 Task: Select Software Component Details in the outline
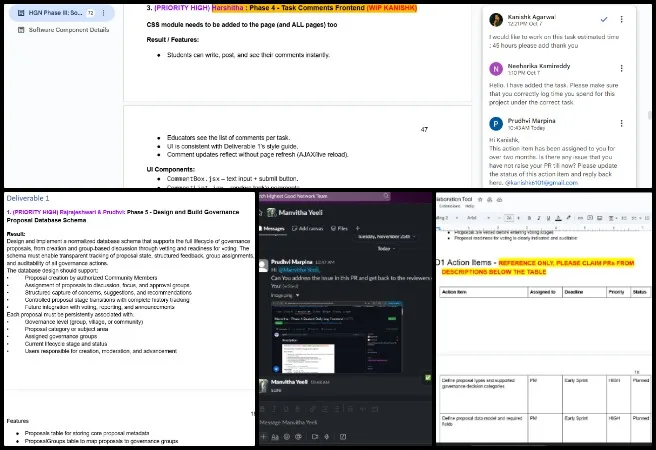[x=69, y=30]
